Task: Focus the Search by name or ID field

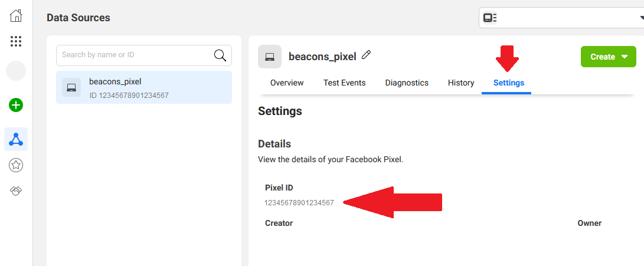Action: pos(144,55)
